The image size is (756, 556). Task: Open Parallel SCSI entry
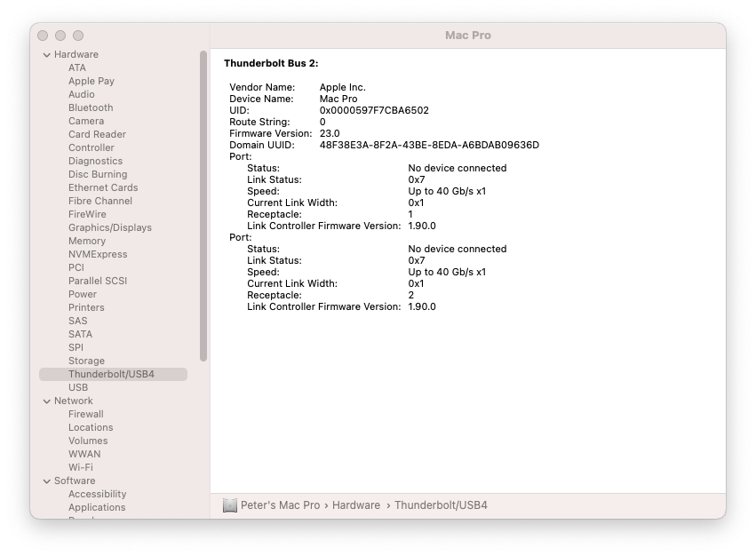click(x=98, y=282)
